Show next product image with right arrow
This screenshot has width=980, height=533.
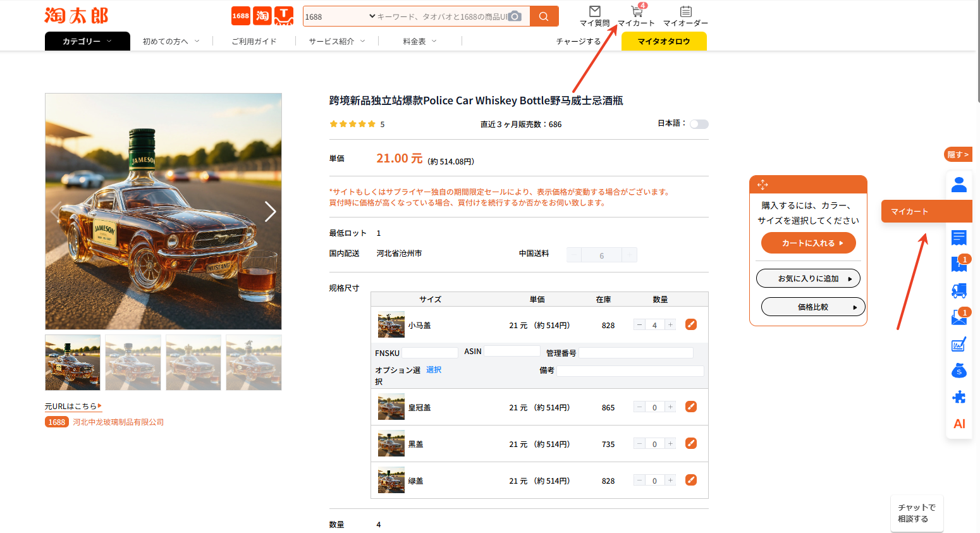point(270,211)
